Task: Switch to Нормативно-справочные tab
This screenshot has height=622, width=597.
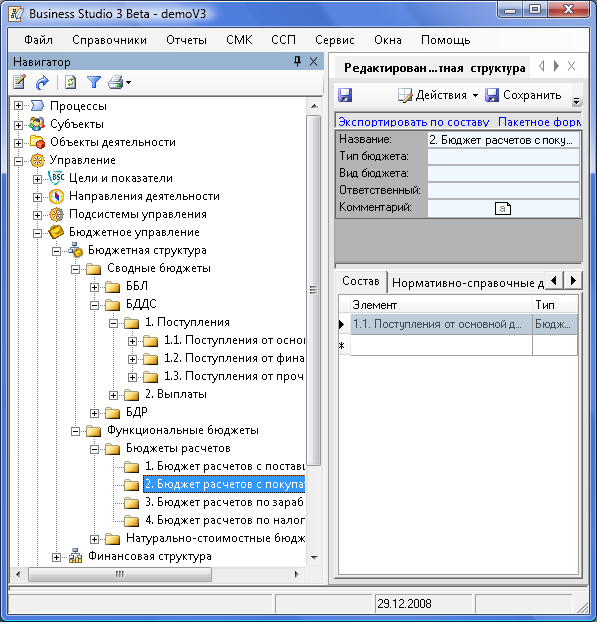Action: (467, 283)
